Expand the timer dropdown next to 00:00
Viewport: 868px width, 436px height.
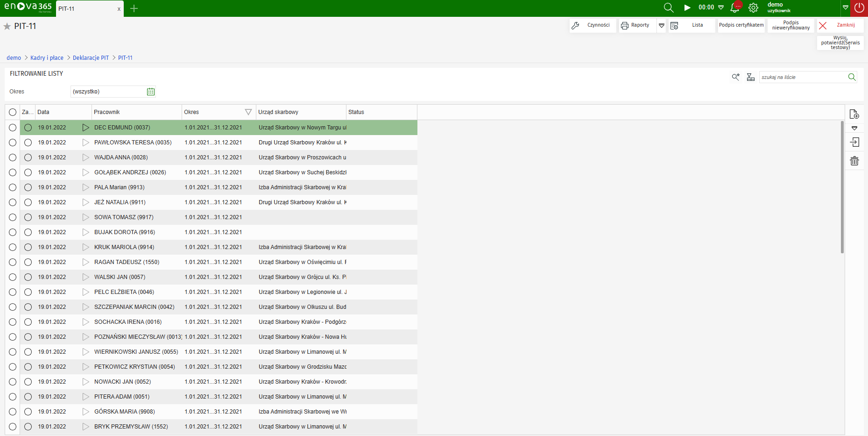click(721, 7)
